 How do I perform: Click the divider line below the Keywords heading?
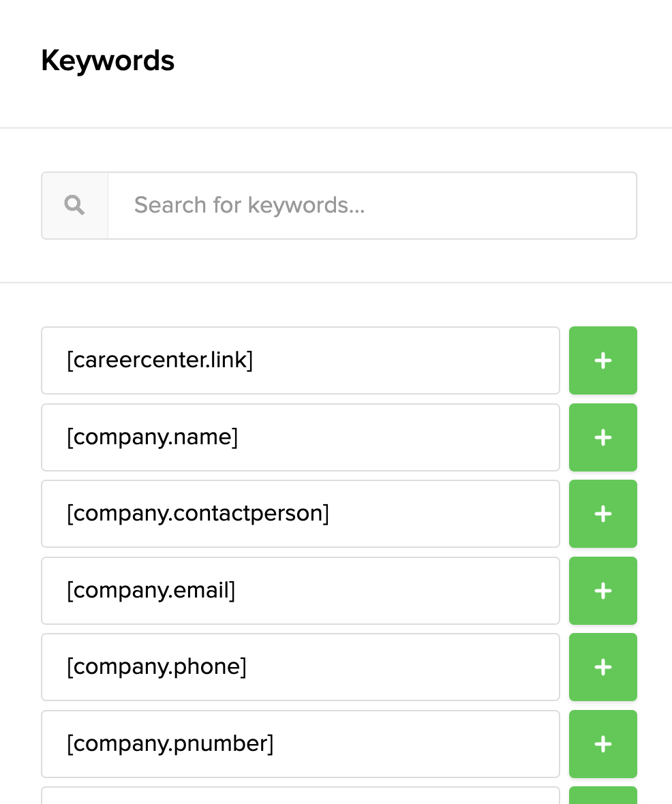click(x=336, y=127)
